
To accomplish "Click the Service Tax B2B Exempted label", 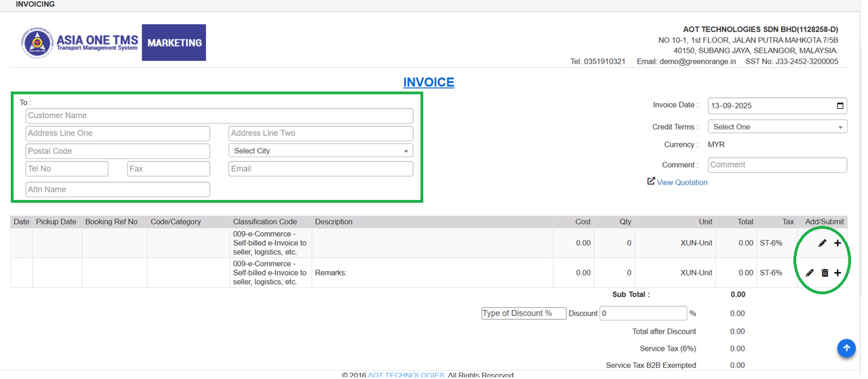I will 651,365.
